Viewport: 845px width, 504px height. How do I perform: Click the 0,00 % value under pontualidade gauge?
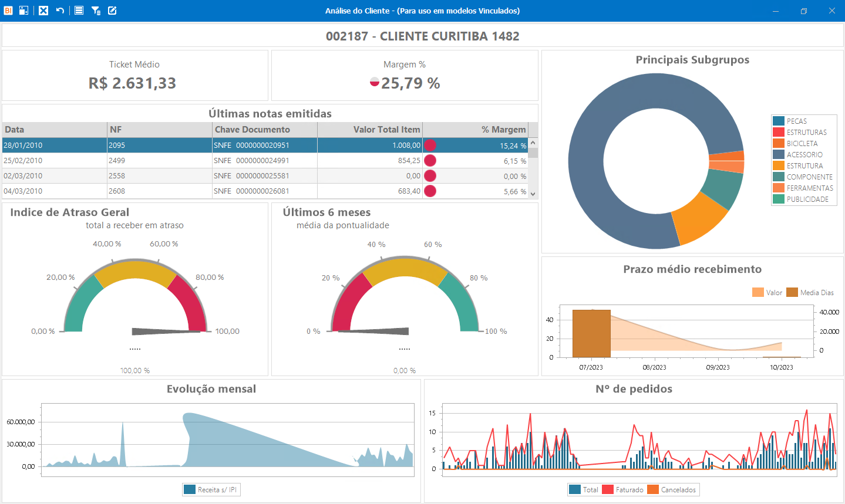405,370
